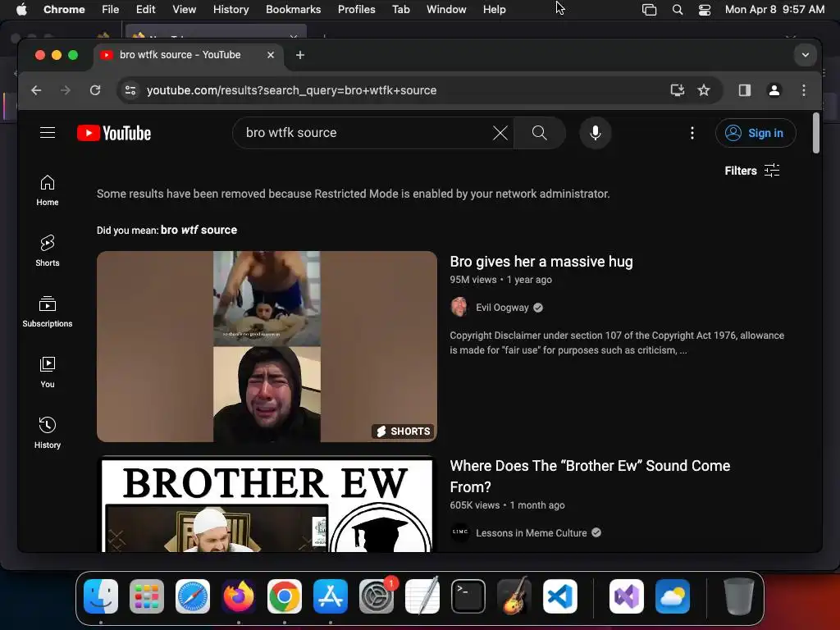840x630 pixels.
Task: Click Evil Oogway channel avatar
Action: click(x=459, y=307)
